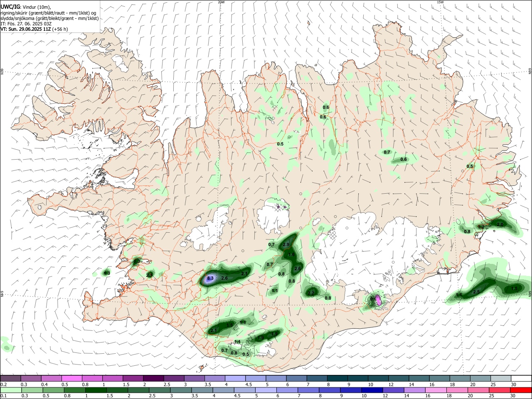Click the '(+56 h)' forecast offset
Viewport: 532px width, 399px height.
(60, 29)
